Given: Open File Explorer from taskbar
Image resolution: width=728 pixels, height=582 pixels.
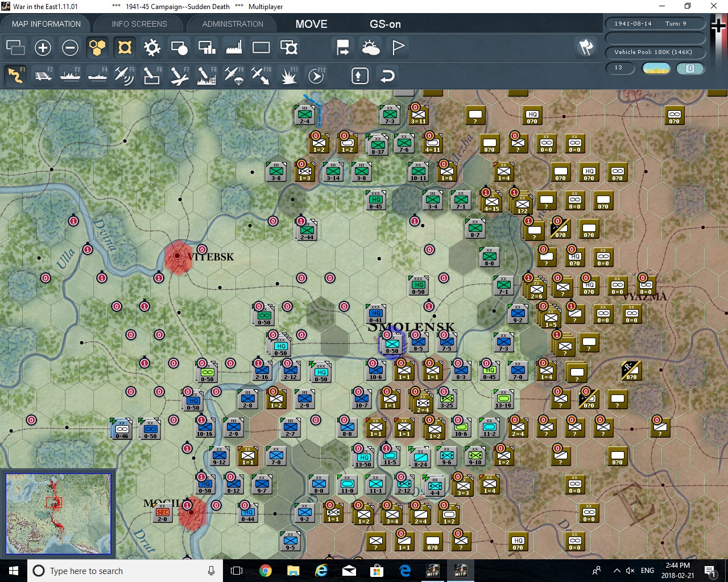Looking at the screenshot, I should 293,571.
